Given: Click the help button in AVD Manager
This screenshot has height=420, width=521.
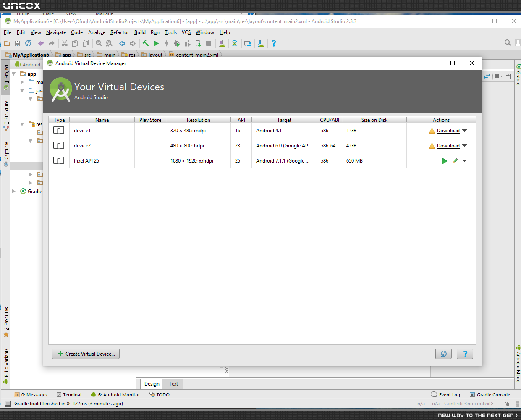Looking at the screenshot, I should coord(465,354).
